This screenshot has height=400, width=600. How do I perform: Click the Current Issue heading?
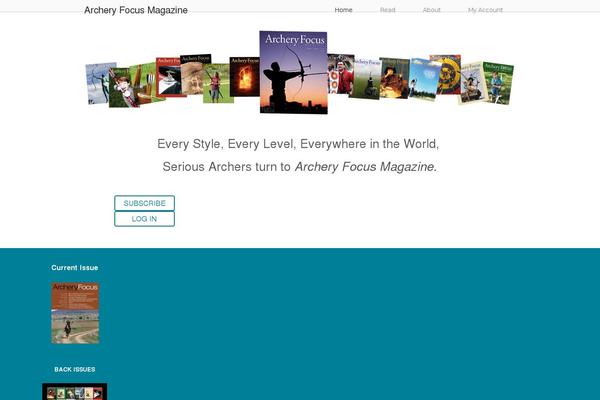[75, 268]
